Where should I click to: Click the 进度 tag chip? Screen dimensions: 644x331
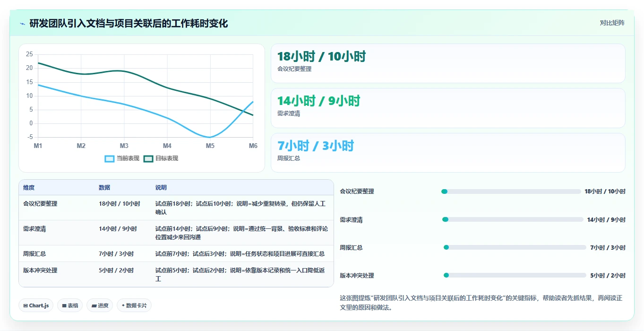pos(100,305)
